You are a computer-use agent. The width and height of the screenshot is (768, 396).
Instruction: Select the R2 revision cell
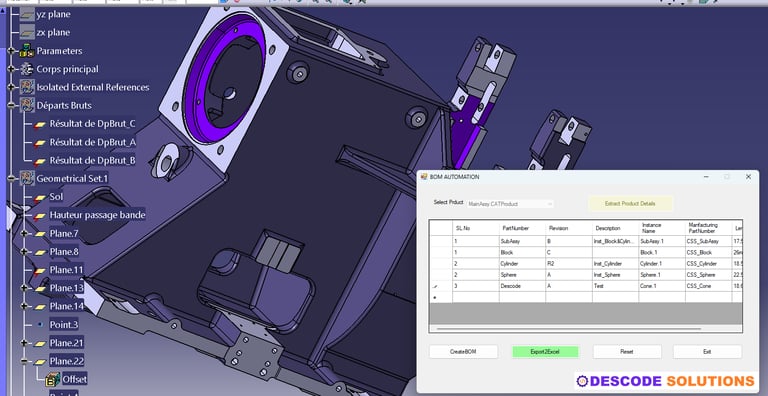tap(569, 264)
